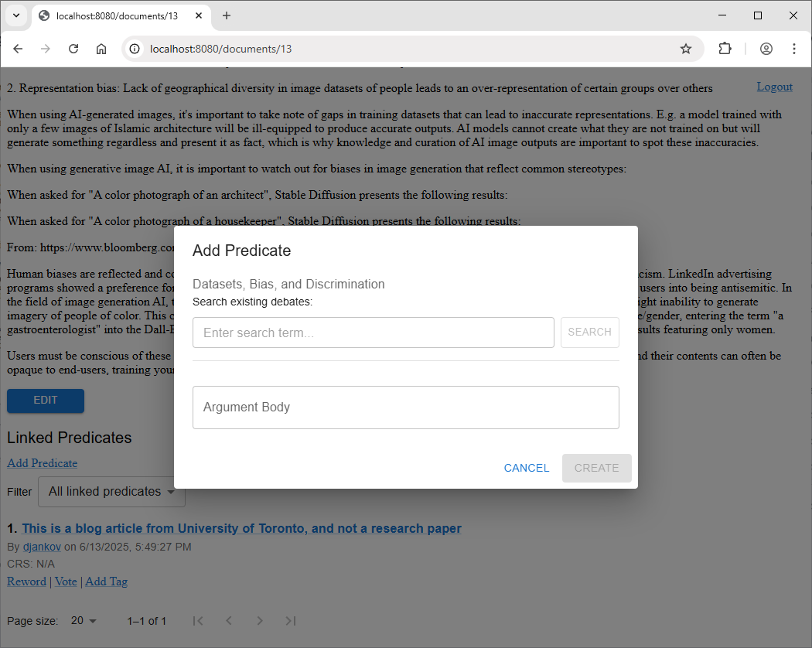Open the Page size 20 dropdown
This screenshot has width=812, height=648.
84,620
